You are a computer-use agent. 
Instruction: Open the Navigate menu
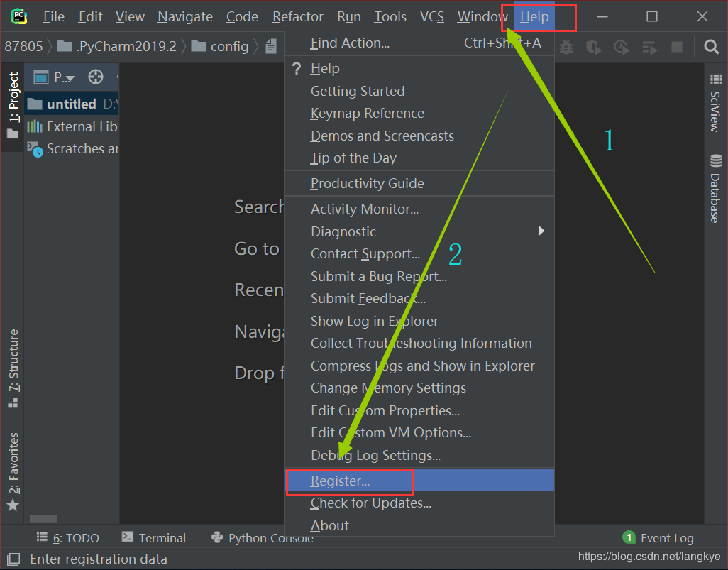click(x=184, y=17)
